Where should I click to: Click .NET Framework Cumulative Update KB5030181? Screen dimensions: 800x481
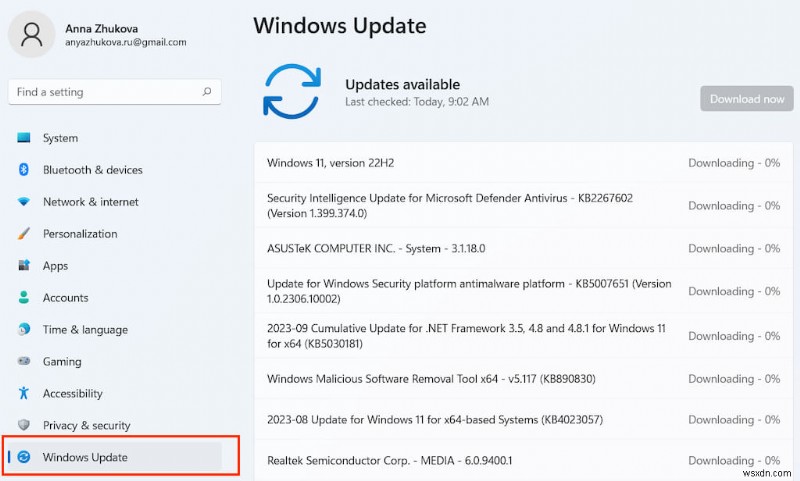466,336
